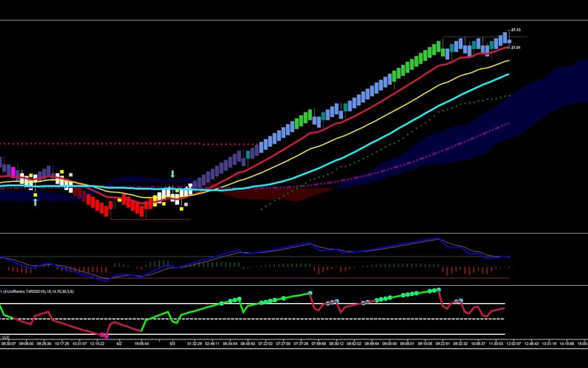Select the teal candle at red dotted line end

click(x=248, y=154)
